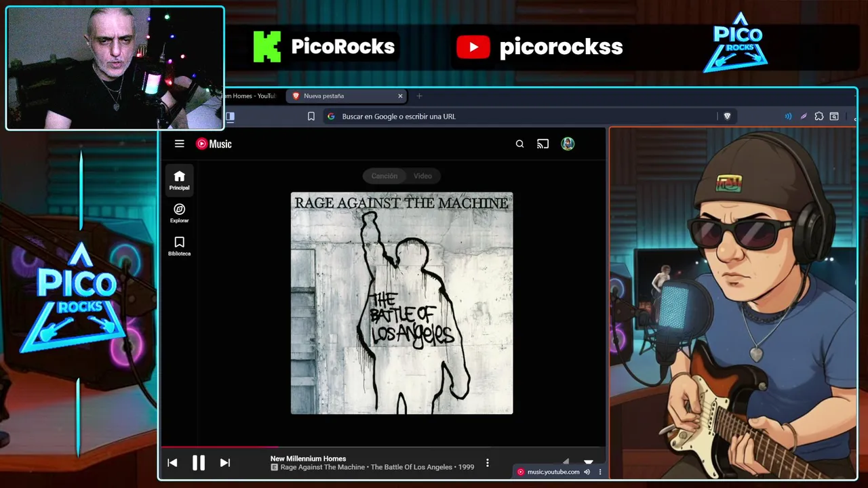Open the Brave Shields lion icon

click(727, 117)
